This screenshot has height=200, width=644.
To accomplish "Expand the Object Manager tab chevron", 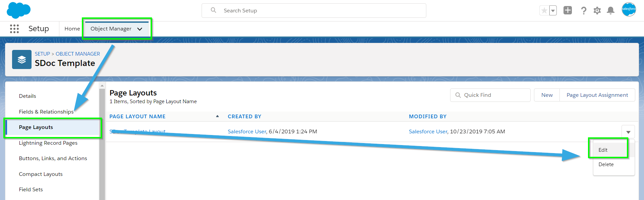I will [140, 29].
